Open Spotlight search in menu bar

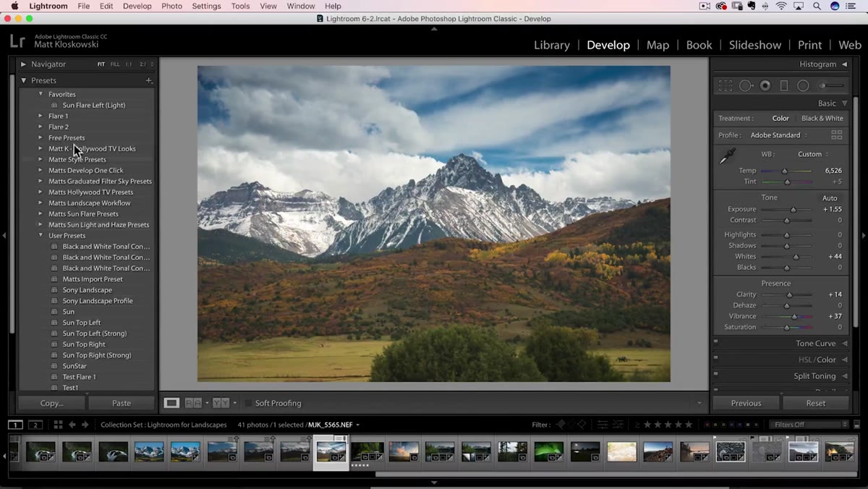click(817, 6)
